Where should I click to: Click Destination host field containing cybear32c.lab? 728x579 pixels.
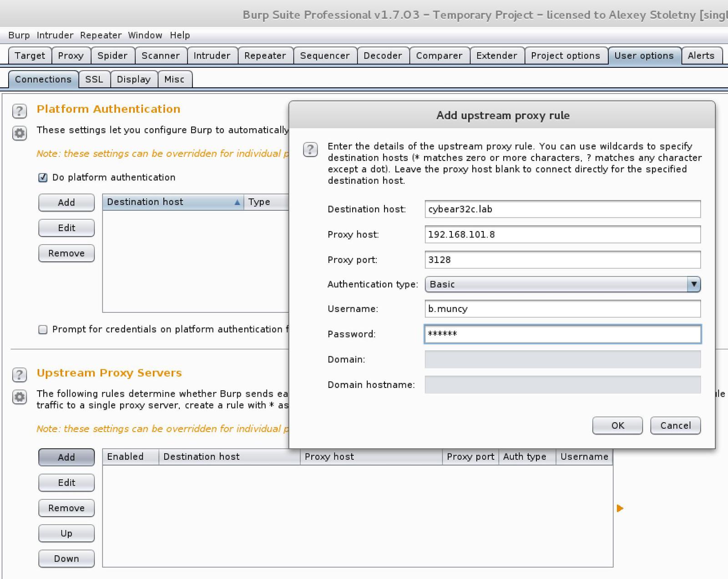pos(562,209)
